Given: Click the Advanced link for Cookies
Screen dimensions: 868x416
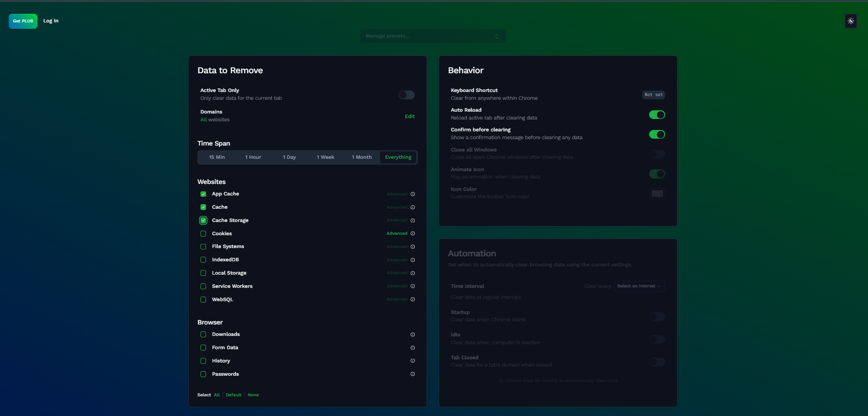Looking at the screenshot, I should click(397, 233).
